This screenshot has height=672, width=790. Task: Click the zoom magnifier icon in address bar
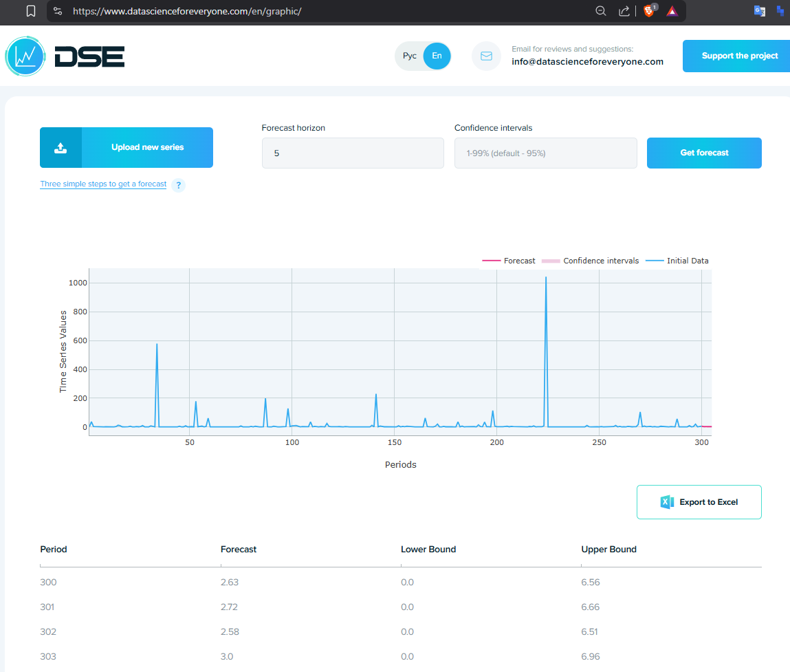(x=600, y=11)
